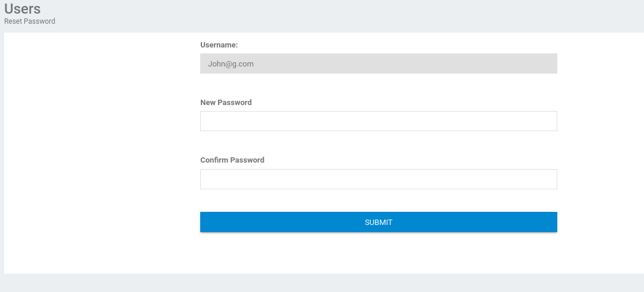The image size is (644, 292).
Task: Click gray footer area below the form panel
Action: point(322,283)
